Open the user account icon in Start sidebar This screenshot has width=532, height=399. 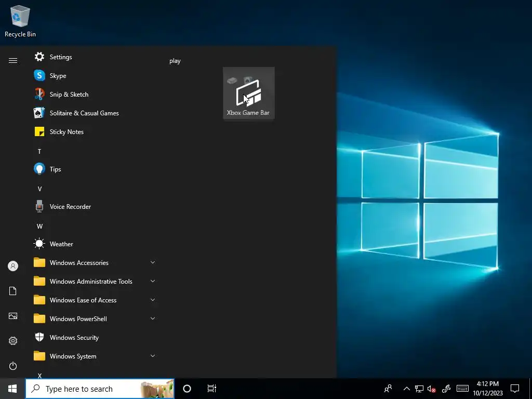coord(13,266)
